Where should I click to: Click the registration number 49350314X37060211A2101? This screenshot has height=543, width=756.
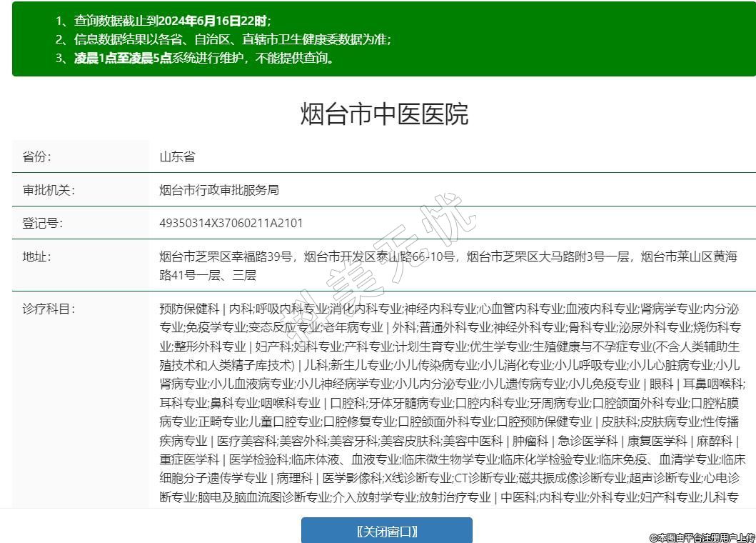pos(231,223)
